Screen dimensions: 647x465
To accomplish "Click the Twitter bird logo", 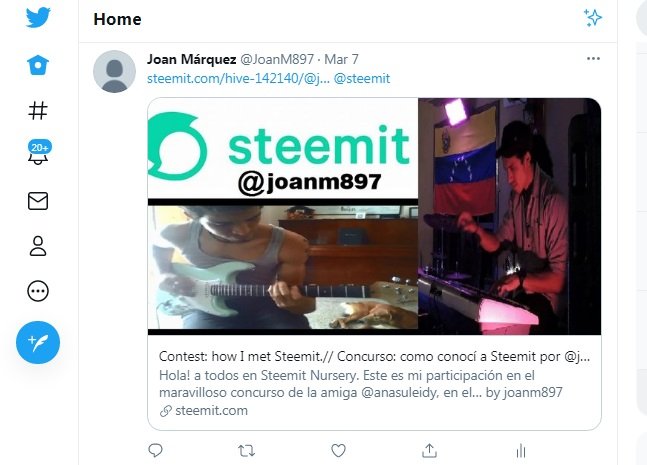I will 38,18.
